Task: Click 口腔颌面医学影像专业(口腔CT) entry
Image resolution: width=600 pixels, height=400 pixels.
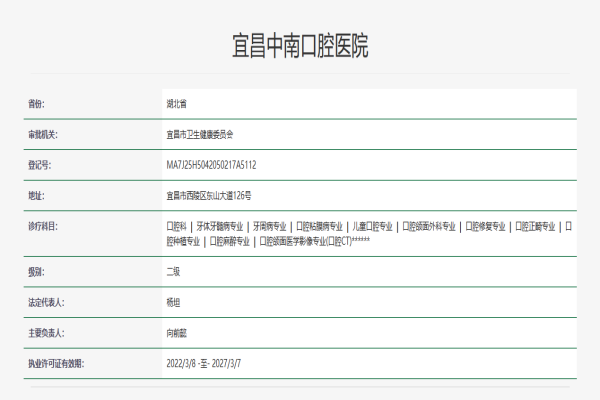Action: click(x=305, y=242)
